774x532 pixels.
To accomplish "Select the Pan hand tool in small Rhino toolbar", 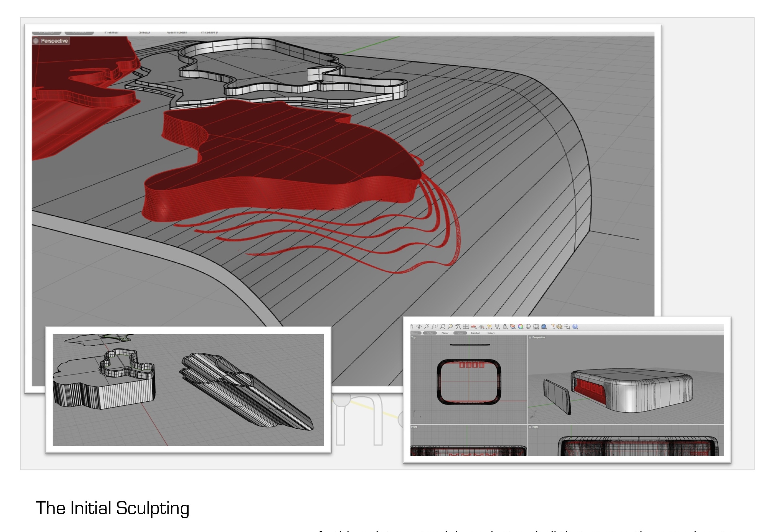I will (412, 327).
